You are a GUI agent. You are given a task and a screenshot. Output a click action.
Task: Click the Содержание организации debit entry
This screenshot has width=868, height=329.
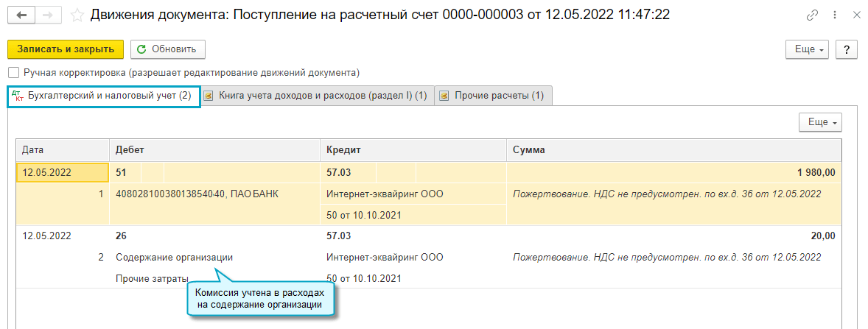click(175, 258)
